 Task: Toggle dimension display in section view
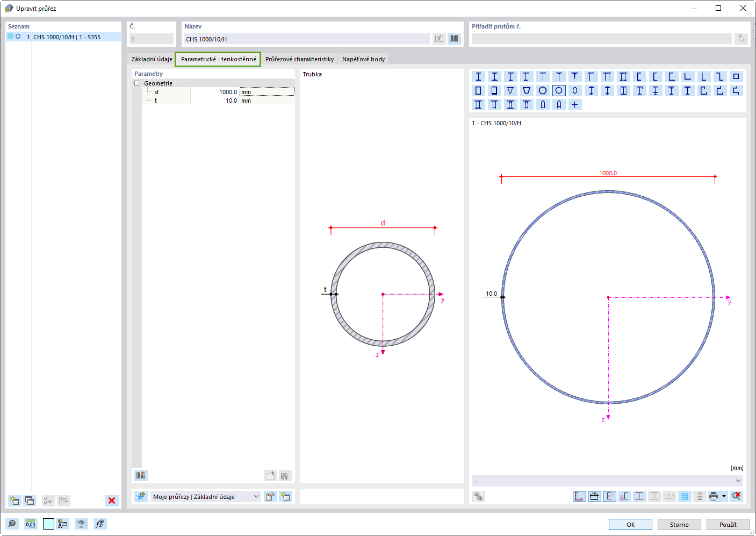pyautogui.click(x=594, y=496)
